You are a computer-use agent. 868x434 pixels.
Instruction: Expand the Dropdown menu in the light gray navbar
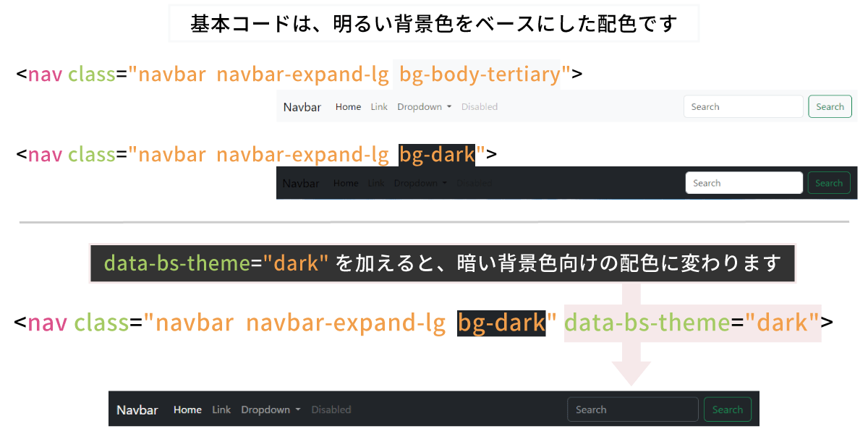pyautogui.click(x=424, y=107)
